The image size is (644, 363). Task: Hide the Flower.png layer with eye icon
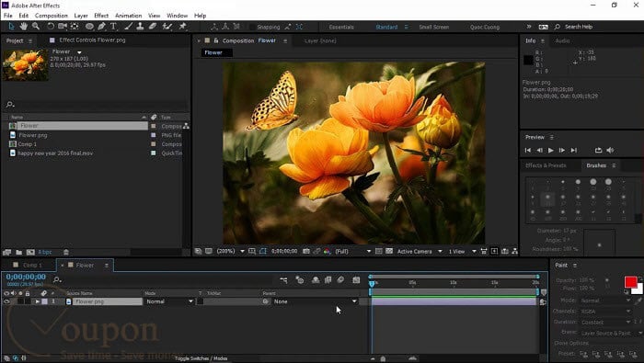(6, 301)
